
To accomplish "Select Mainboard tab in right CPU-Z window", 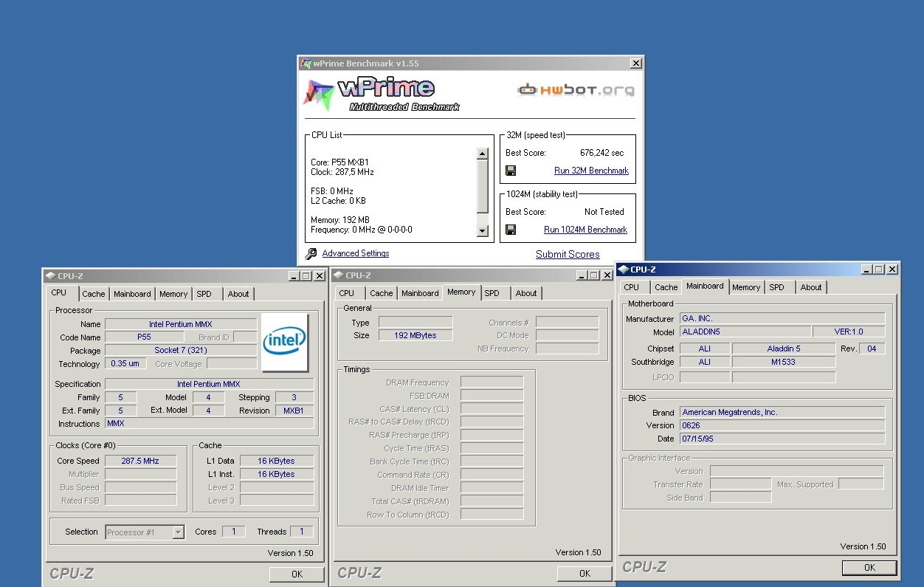I will [x=705, y=286].
